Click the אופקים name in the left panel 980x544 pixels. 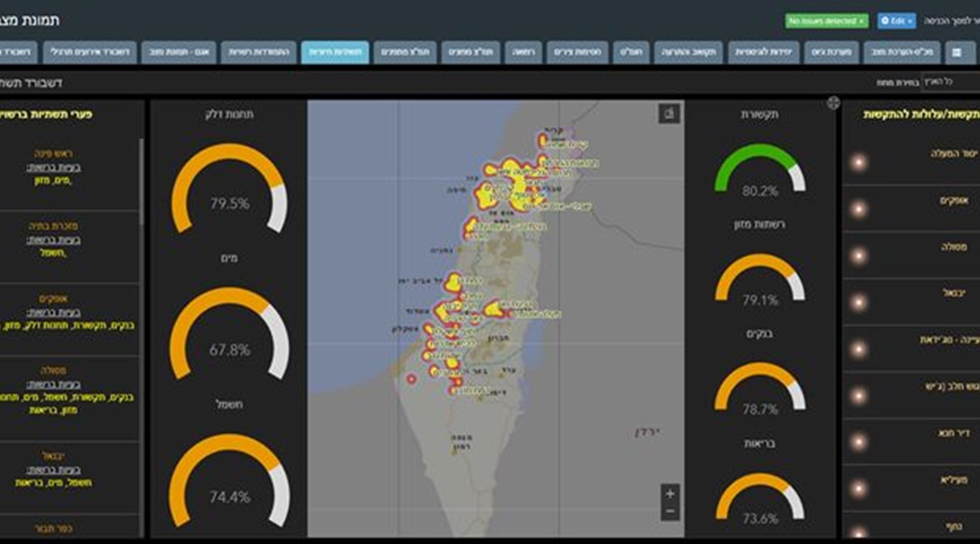54,299
